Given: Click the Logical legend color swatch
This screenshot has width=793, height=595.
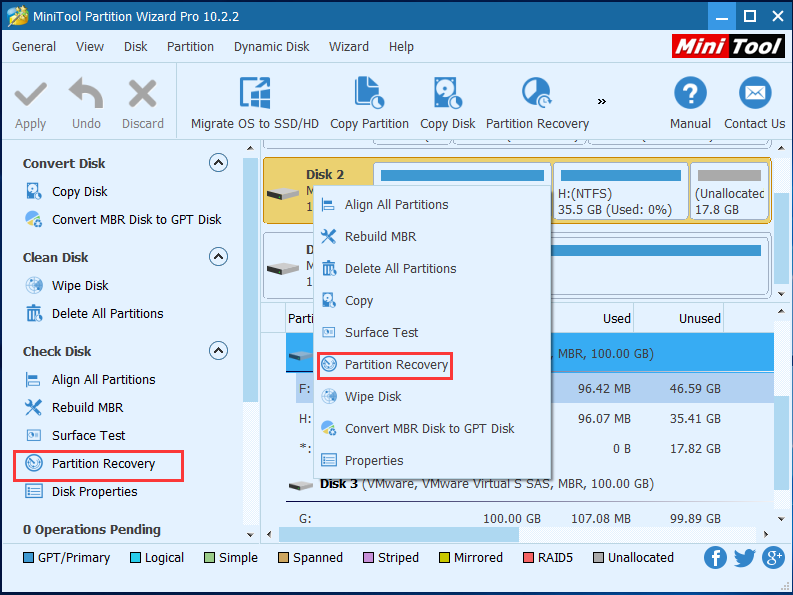Looking at the screenshot, I should (x=135, y=558).
